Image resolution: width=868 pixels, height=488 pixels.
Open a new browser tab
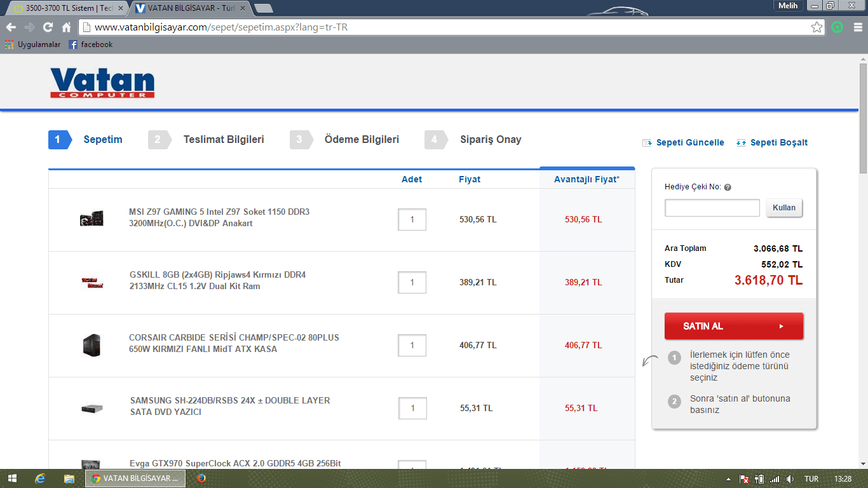pyautogui.click(x=263, y=8)
